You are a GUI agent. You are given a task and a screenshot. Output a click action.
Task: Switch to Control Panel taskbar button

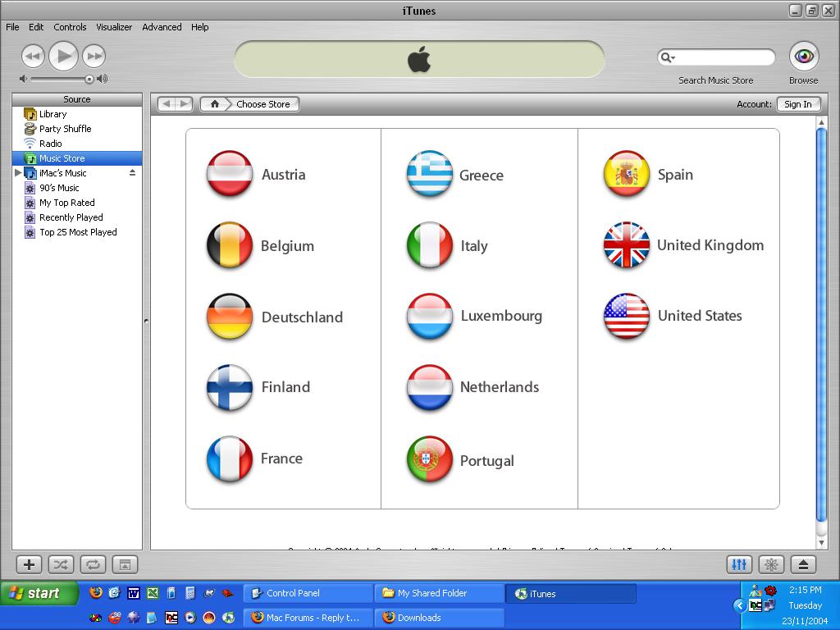(x=308, y=593)
